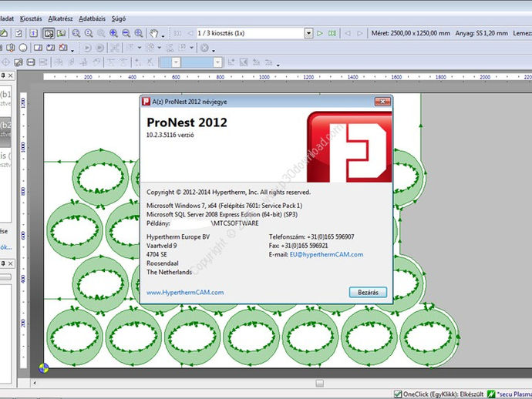Image resolution: width=532 pixels, height=399 pixels.
Task: Open the narrow blue combo box dropdown
Action: [176, 62]
